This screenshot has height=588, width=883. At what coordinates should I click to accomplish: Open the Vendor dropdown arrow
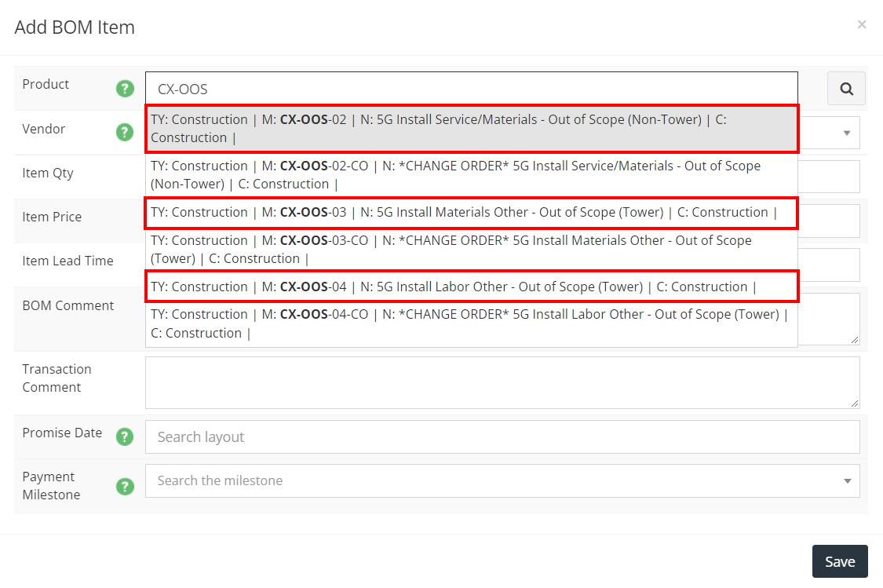tap(846, 133)
